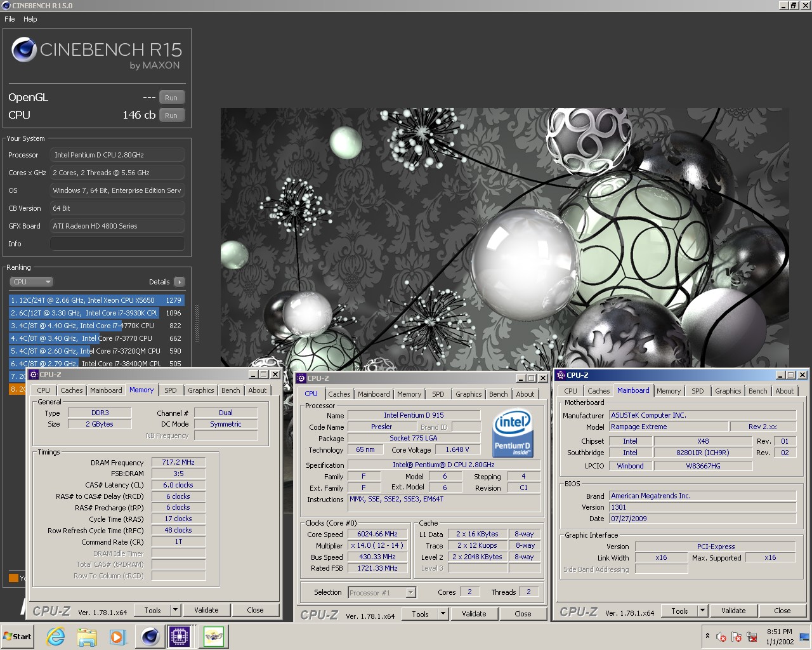Select ranking row Core i7-3720QM
This screenshot has width=812, height=650.
point(96,351)
